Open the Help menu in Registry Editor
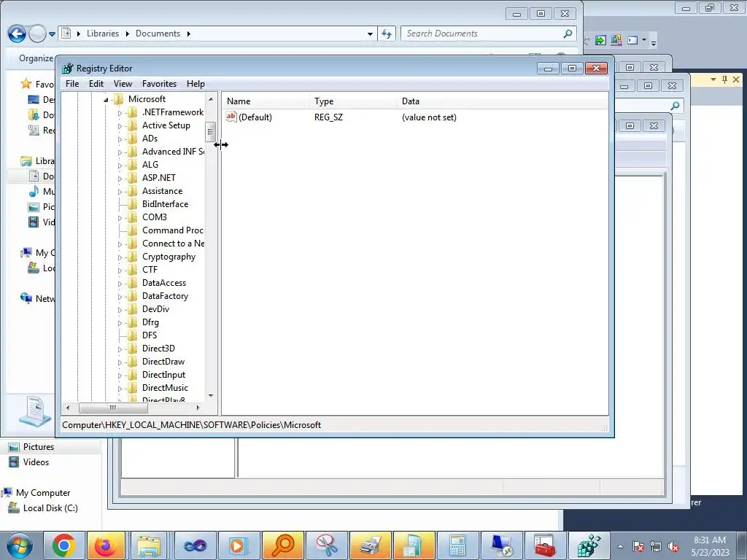 (196, 84)
